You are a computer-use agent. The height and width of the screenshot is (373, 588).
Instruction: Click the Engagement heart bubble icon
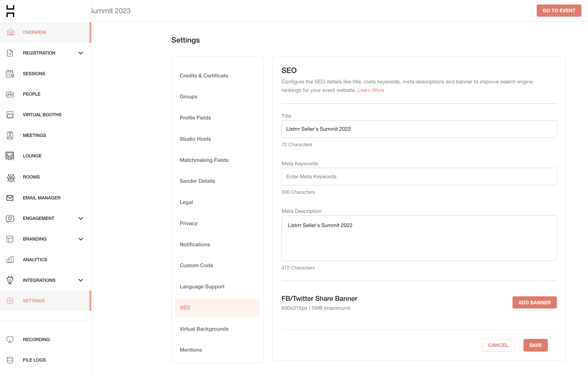10,219
